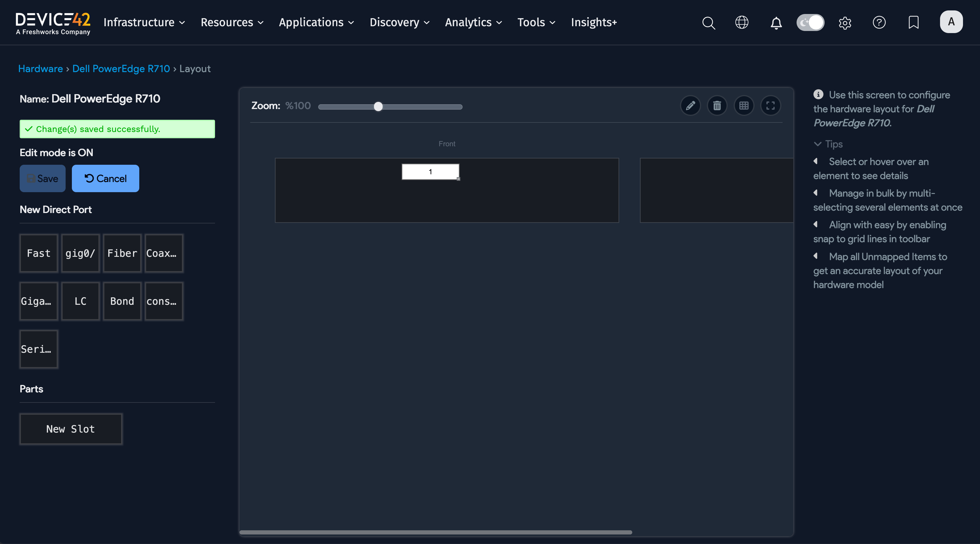980x544 pixels.
Task: Toggle the snap to grid lines icon
Action: (744, 106)
